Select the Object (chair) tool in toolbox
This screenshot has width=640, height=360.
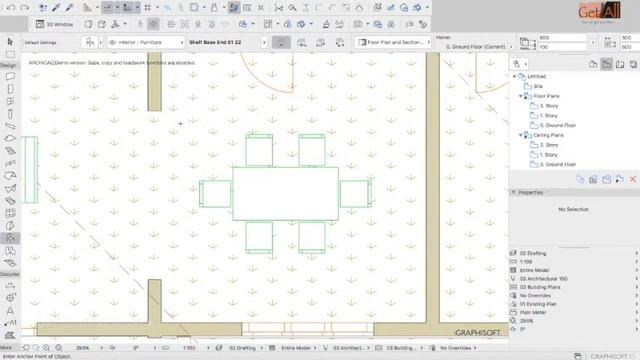10,238
